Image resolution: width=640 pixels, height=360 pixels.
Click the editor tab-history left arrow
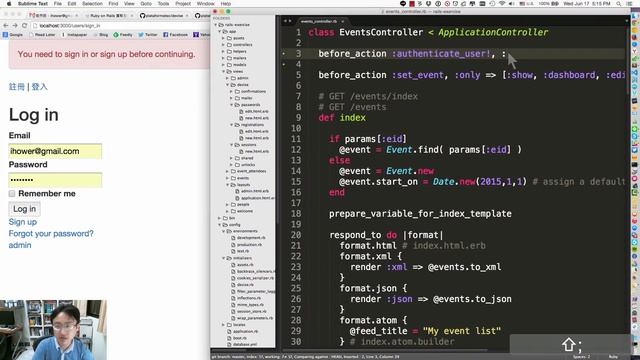(285, 21)
